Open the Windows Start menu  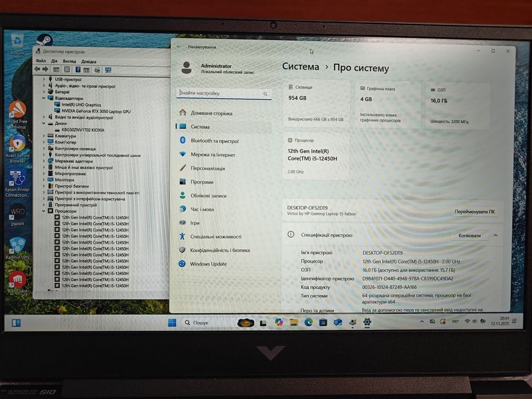click(172, 323)
